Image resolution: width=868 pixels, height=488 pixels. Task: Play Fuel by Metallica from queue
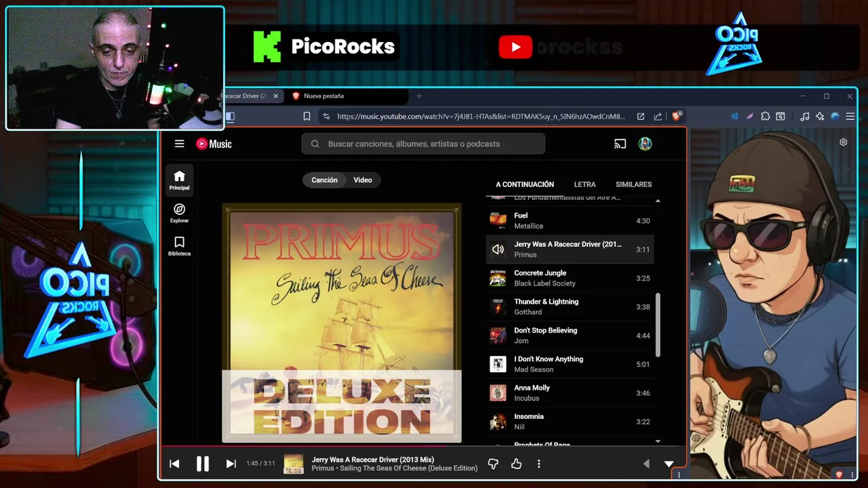[x=570, y=221]
